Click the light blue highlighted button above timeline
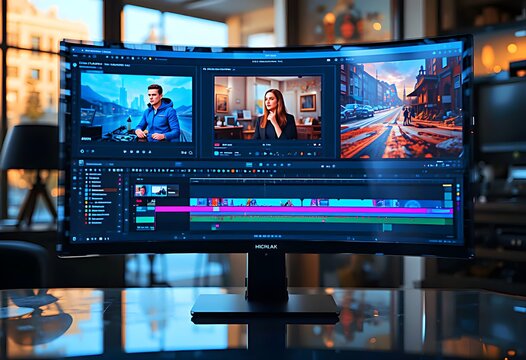 tap(249, 164)
